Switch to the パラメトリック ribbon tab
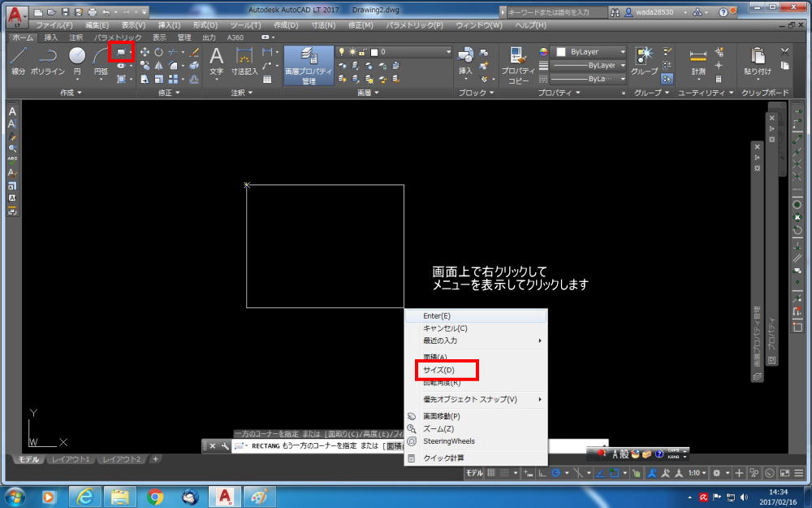Viewport: 812px width, 508px height. click(x=118, y=37)
